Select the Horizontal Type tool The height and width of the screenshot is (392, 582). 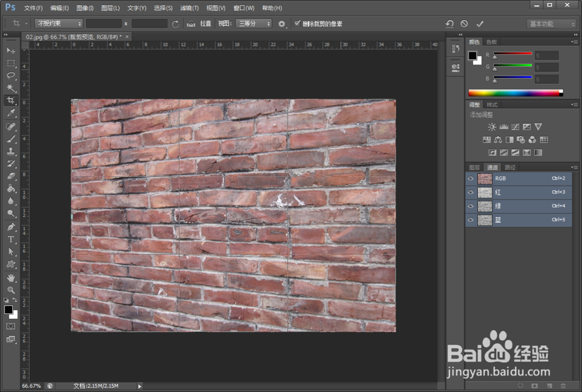point(10,239)
